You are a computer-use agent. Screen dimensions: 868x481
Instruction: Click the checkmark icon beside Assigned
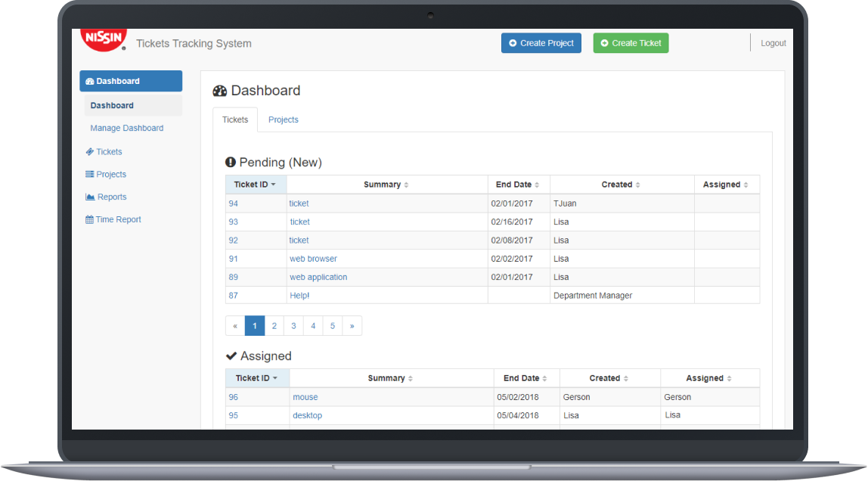pos(231,355)
